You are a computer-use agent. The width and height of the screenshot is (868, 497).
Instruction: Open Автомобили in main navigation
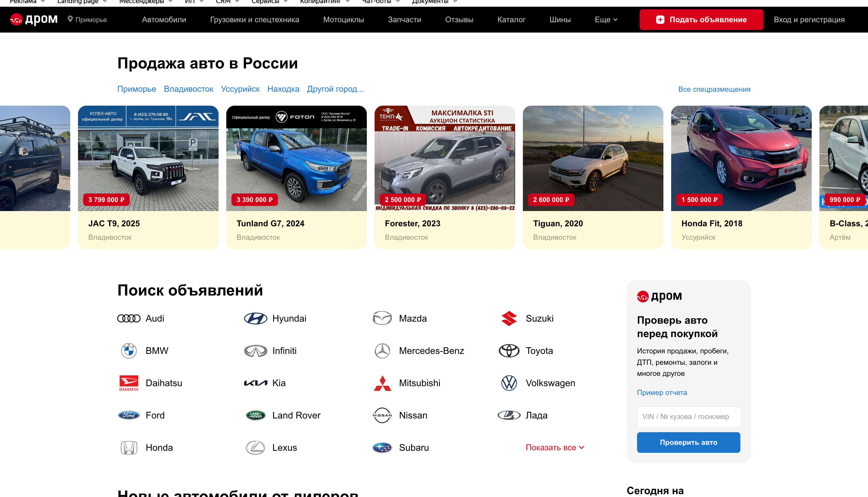pos(164,19)
